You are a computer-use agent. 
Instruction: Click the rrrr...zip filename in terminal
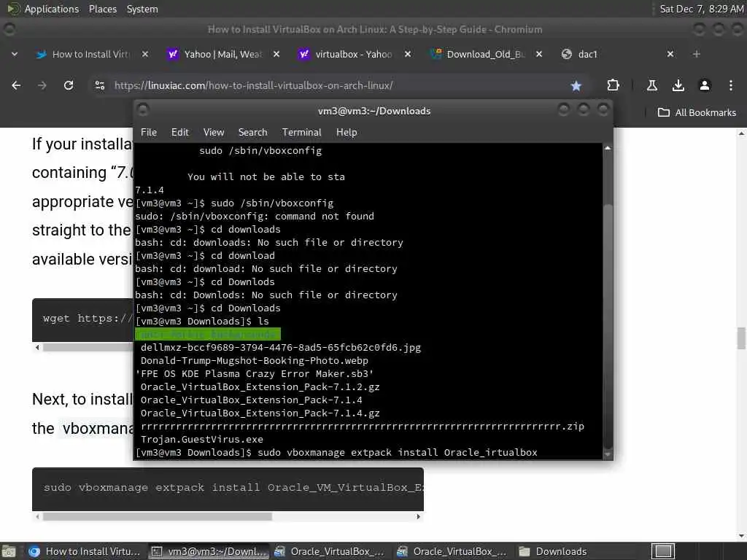pyautogui.click(x=362, y=427)
